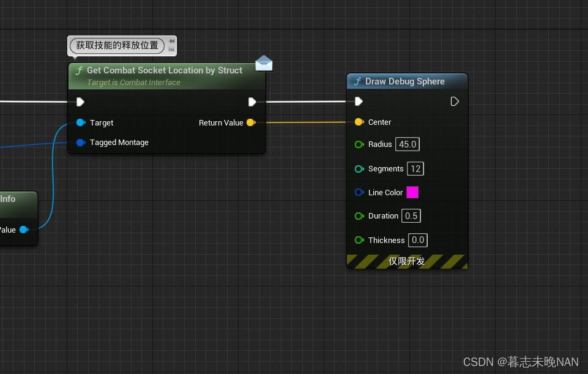Select the Duration float pin
The height and width of the screenshot is (374, 588).
click(359, 216)
